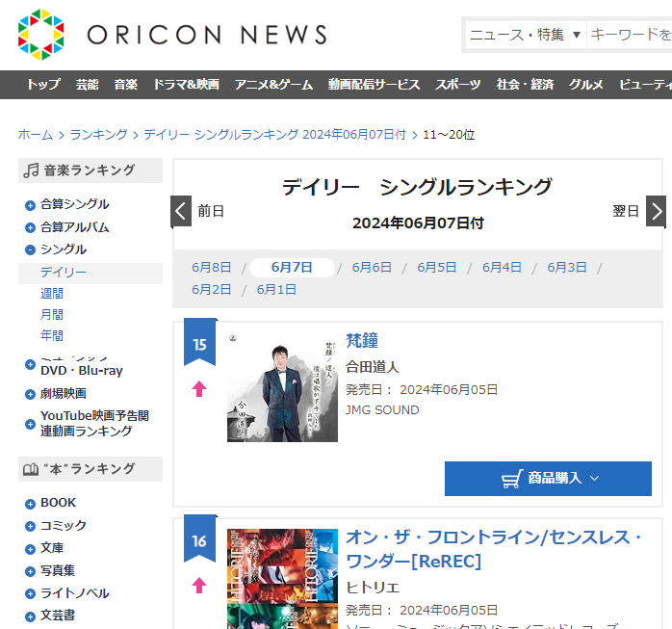Select the 6月3日 date tab
672x629 pixels.
tap(567, 268)
